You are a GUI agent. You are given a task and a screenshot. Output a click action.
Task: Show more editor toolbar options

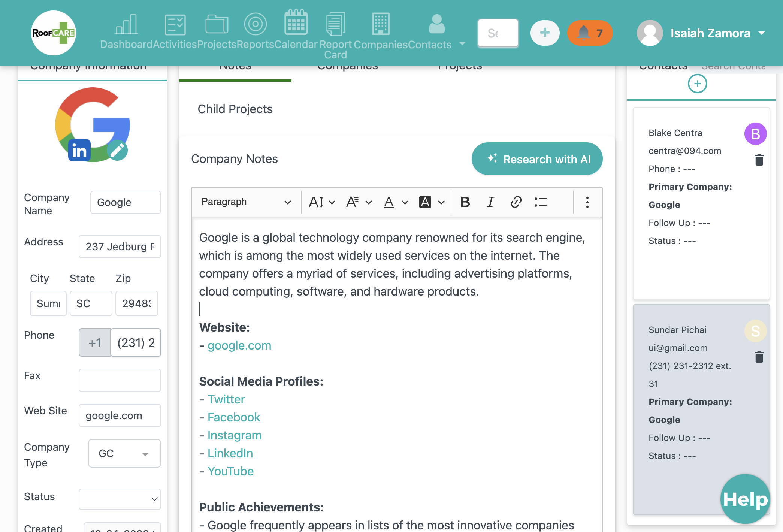click(587, 202)
